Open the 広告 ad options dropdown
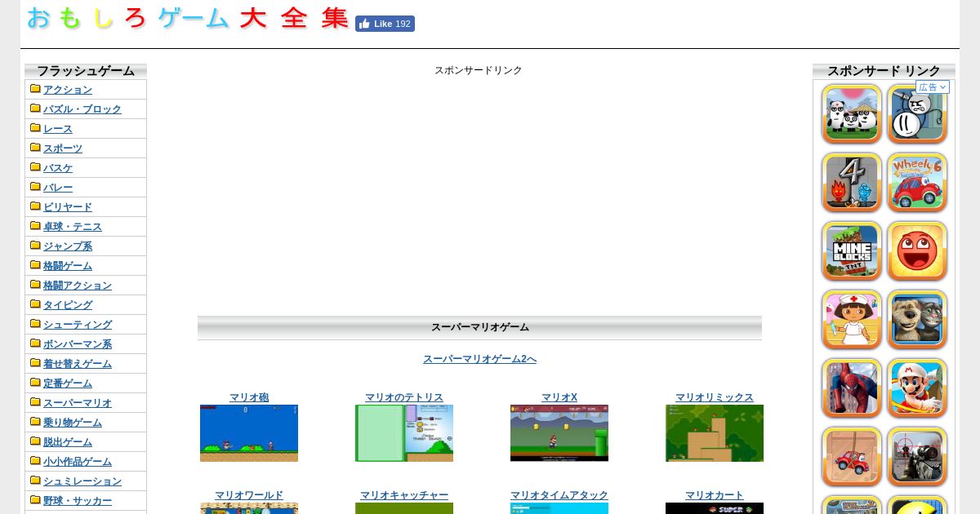 [x=933, y=87]
